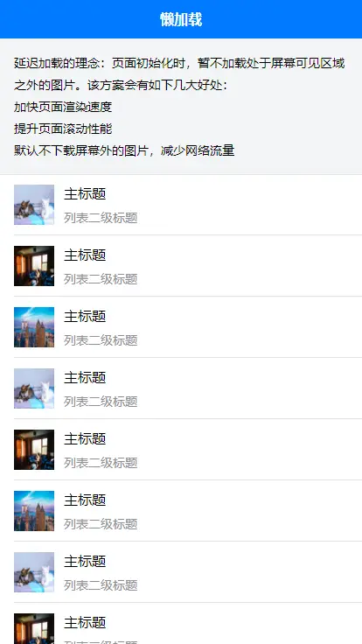The image size is (362, 644).
Task: Select the 主标题 text in second row
Action: (x=85, y=255)
